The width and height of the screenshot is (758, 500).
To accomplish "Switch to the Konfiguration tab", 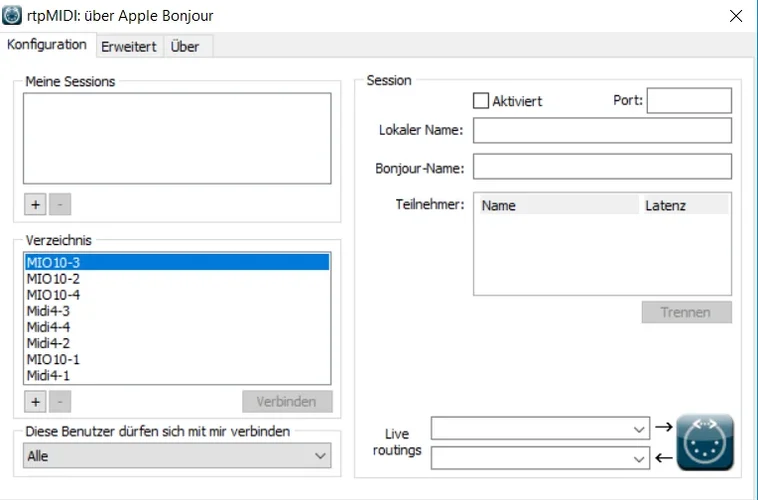I will tap(47, 44).
